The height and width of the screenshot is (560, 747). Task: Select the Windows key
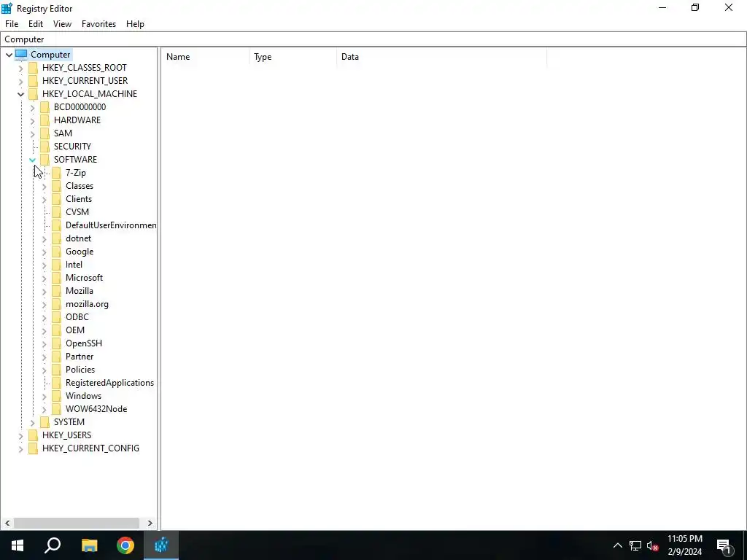click(x=83, y=396)
